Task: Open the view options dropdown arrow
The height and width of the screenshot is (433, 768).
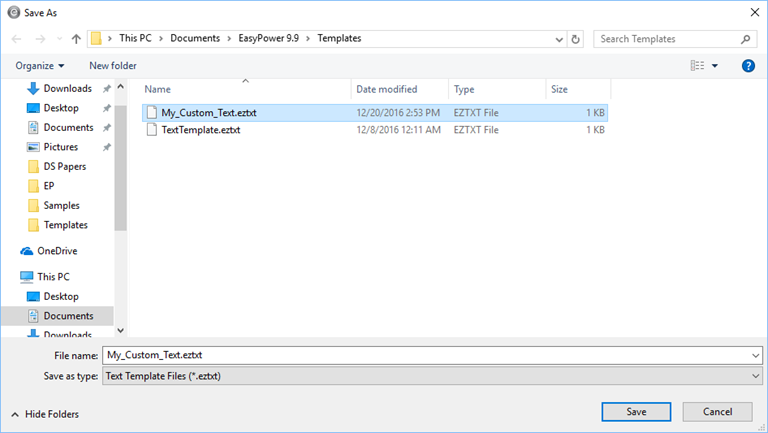Action: tap(715, 66)
